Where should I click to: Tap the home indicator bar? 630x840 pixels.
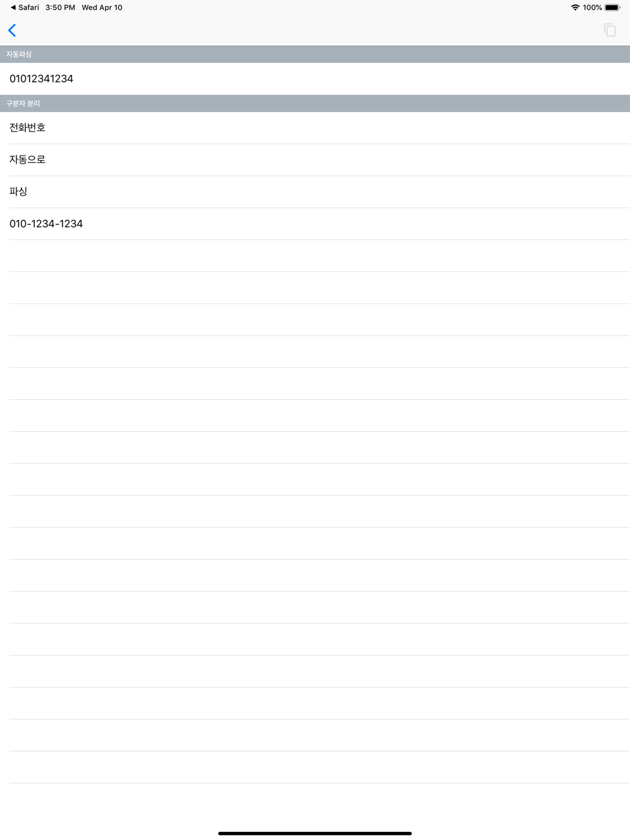click(x=315, y=833)
